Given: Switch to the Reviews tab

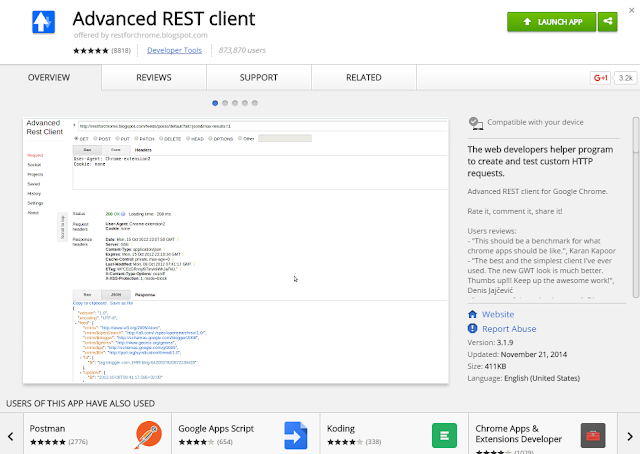Looking at the screenshot, I should pyautogui.click(x=154, y=77).
